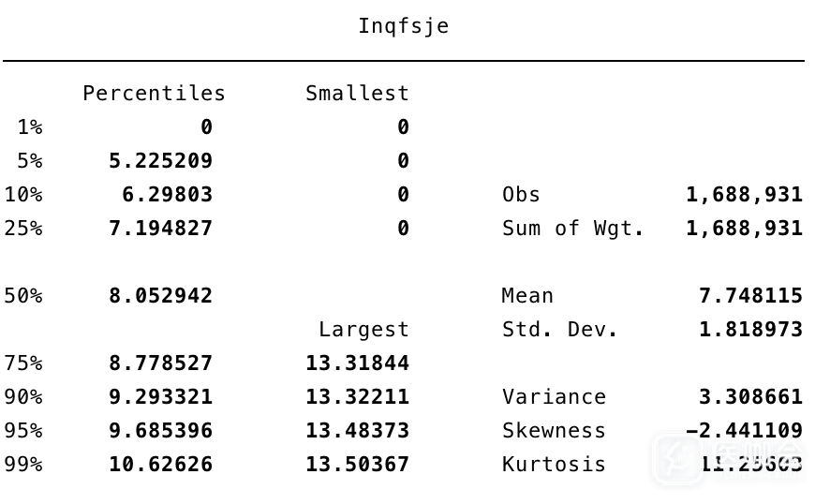Screen dimensions: 830x504
Task: Select the value 13.31844
Action: pyautogui.click(x=357, y=363)
